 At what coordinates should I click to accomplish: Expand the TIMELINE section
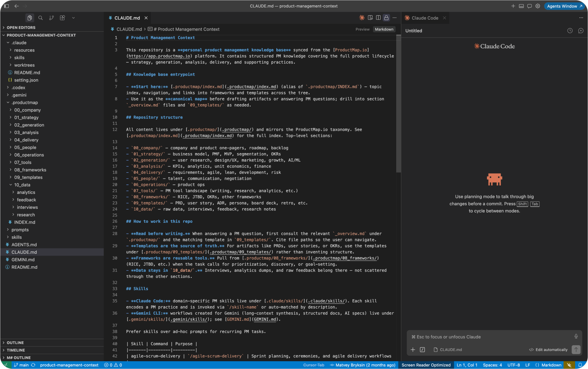52,350
